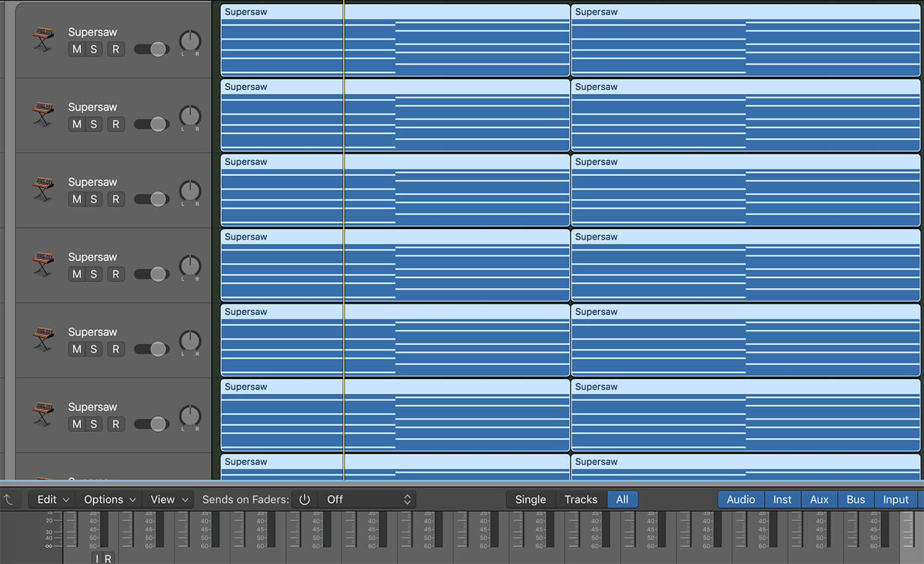
Task: Toggle the Inst channel strip filter
Action: 783,499
